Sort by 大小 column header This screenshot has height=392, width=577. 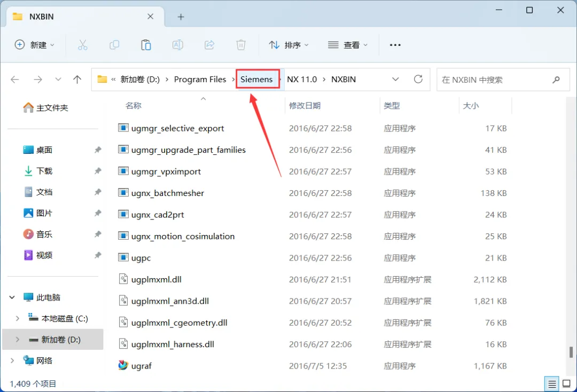pyautogui.click(x=471, y=106)
